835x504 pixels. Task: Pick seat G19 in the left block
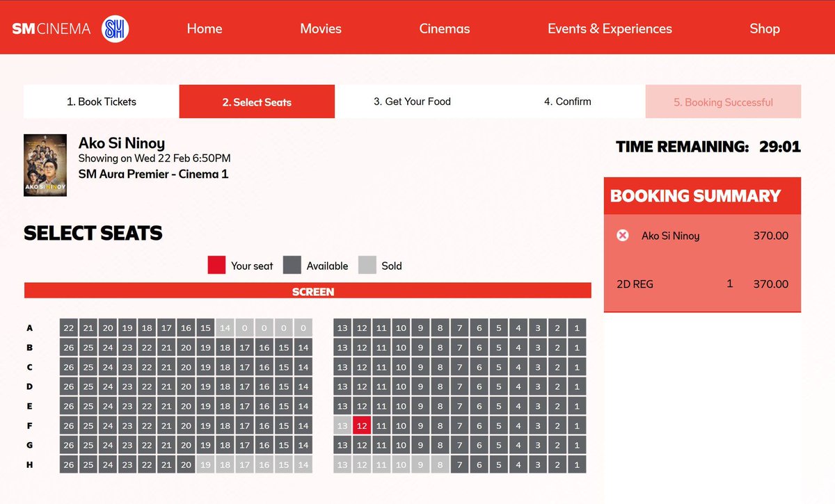click(205, 445)
